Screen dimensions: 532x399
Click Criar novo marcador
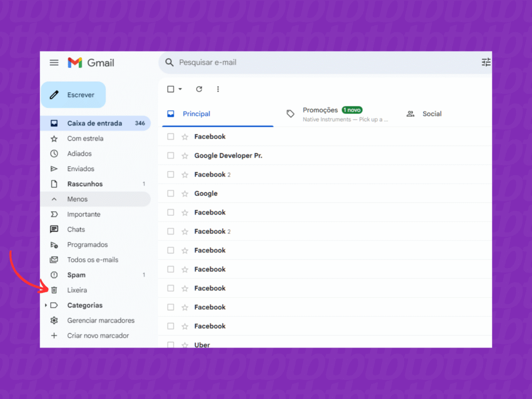(96, 336)
